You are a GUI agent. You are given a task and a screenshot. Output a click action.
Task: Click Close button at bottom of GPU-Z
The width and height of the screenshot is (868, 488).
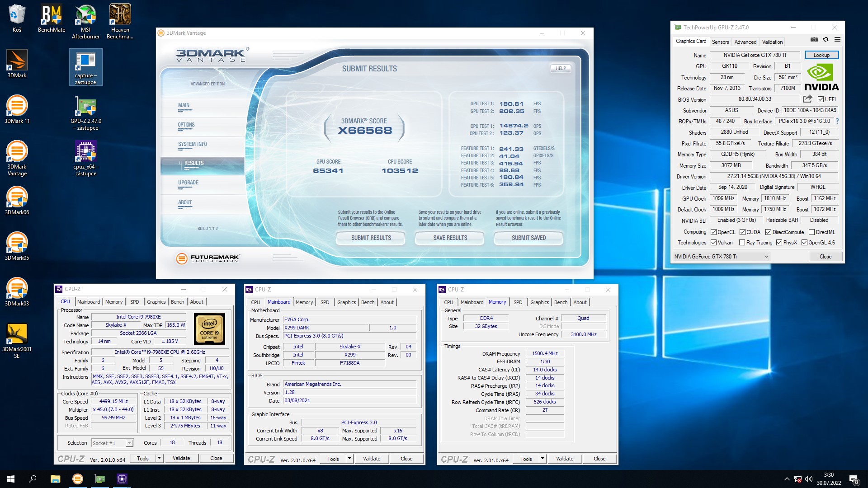[825, 257]
